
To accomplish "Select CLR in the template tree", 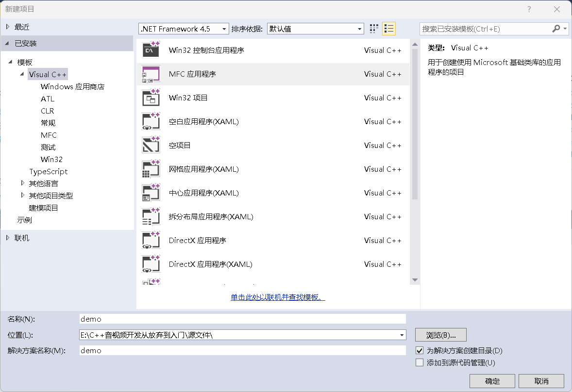I will click(x=48, y=111).
